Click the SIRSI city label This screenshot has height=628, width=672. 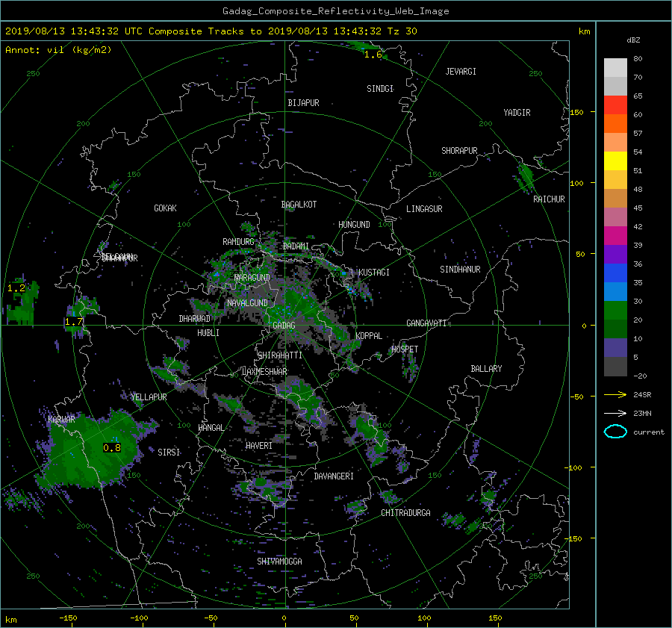[x=169, y=453]
